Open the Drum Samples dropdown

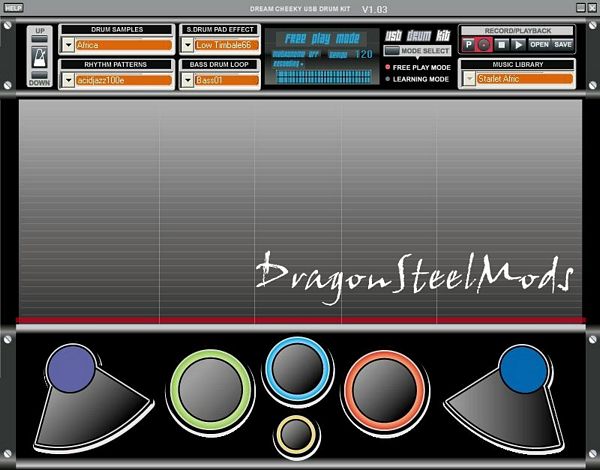67,45
